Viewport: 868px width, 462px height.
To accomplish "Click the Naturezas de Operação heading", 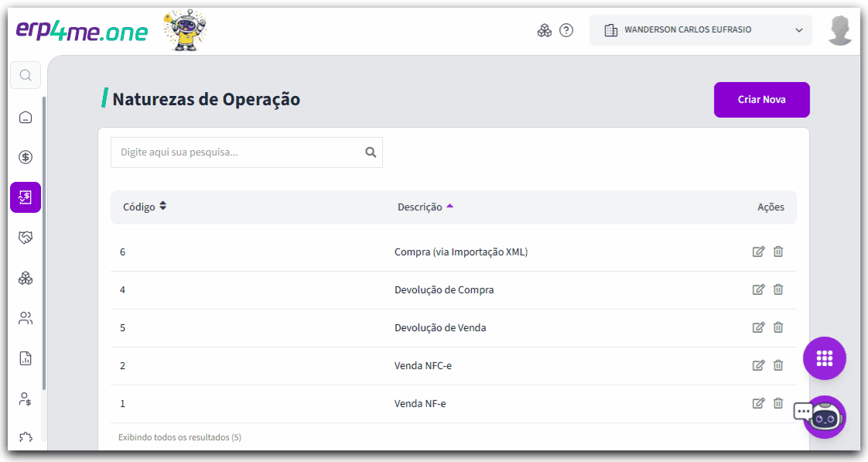I will click(x=206, y=99).
